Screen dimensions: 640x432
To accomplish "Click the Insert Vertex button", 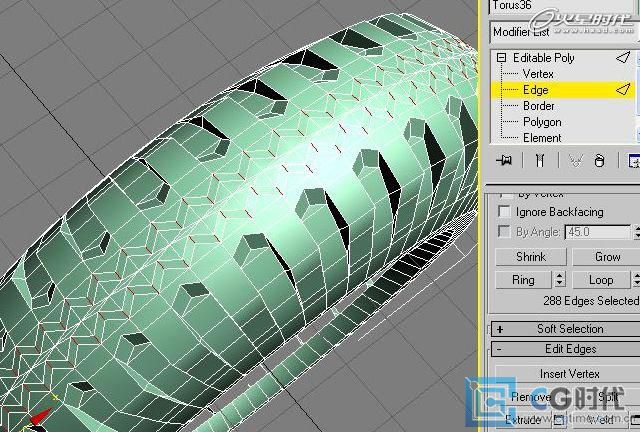I will 569,374.
